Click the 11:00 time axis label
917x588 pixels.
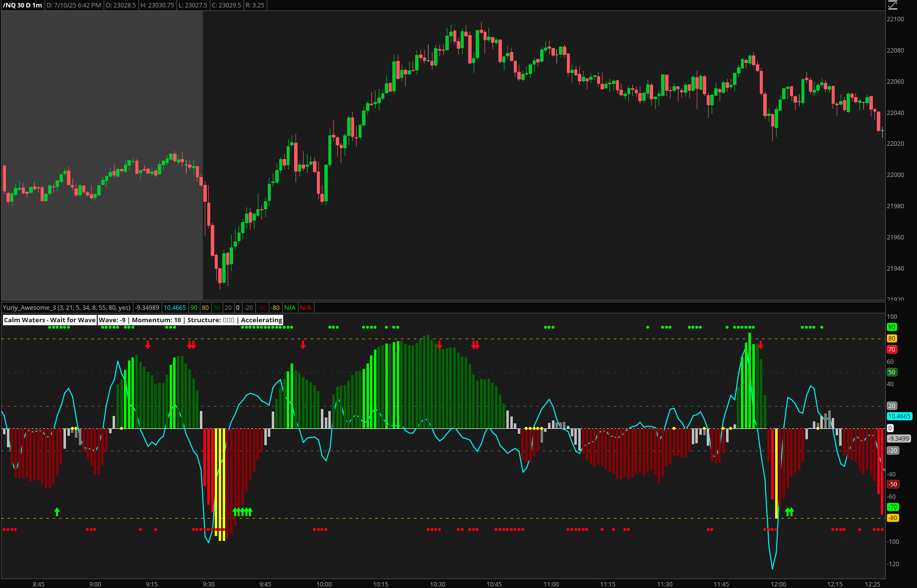[551, 585]
